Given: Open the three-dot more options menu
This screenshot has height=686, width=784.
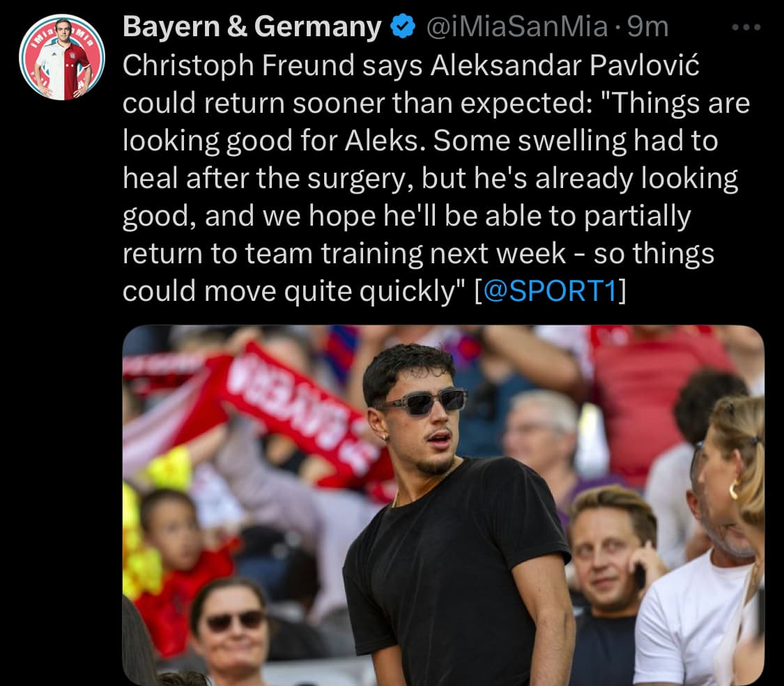Looking at the screenshot, I should pos(746,27).
